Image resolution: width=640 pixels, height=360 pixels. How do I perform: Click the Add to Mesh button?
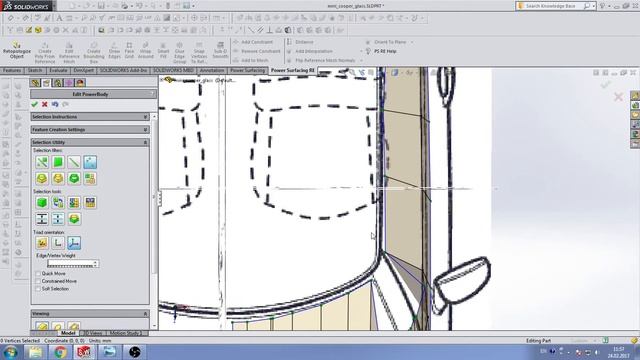pos(251,60)
